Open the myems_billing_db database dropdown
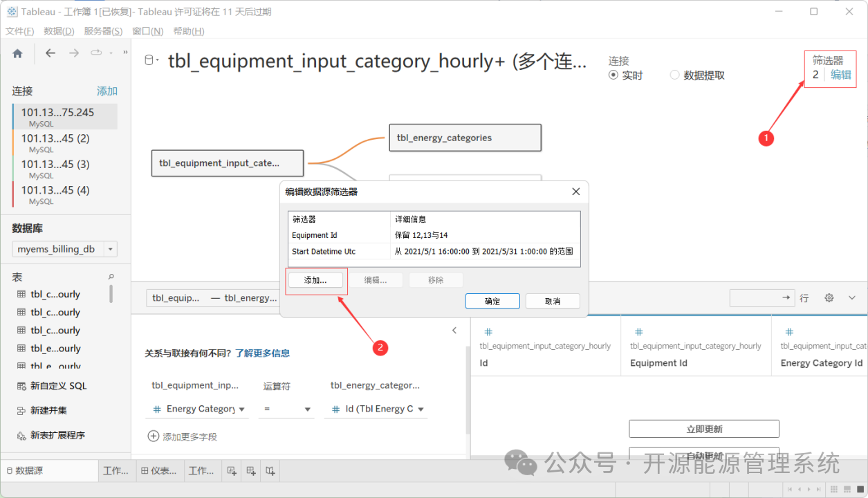The height and width of the screenshot is (498, 868). pos(65,249)
